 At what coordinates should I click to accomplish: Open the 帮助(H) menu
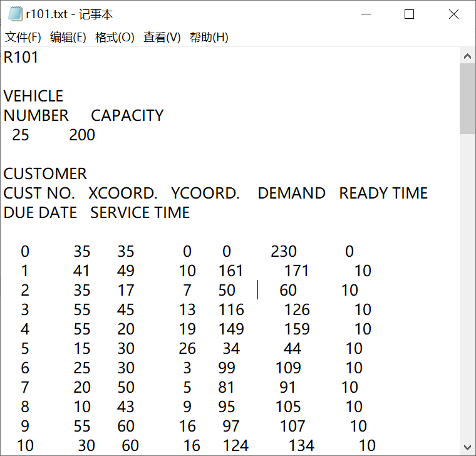click(209, 38)
